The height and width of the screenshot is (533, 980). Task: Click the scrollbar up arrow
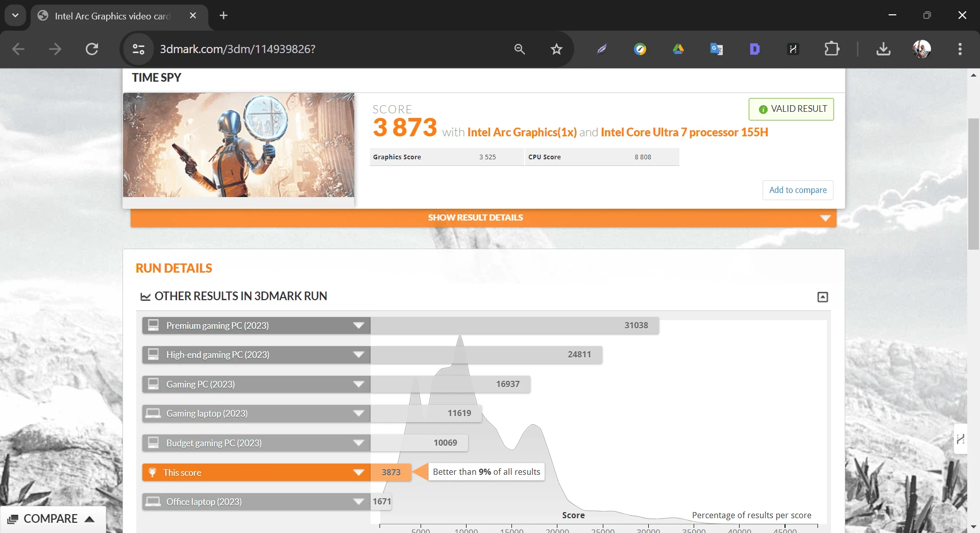[x=973, y=75]
